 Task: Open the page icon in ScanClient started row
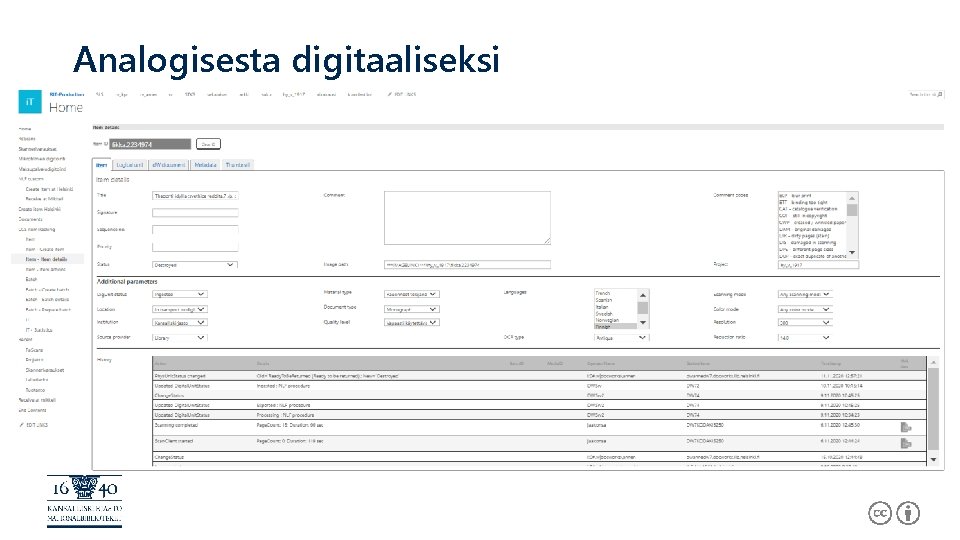[906, 443]
